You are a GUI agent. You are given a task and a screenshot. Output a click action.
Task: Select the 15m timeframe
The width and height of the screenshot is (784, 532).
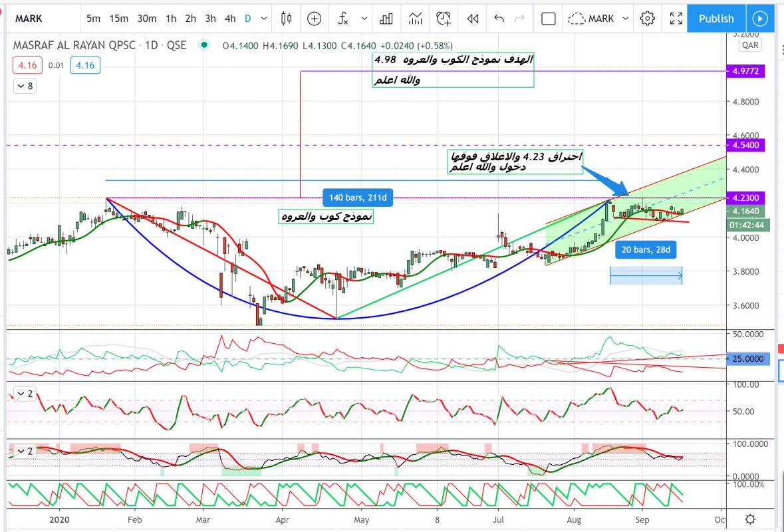(x=118, y=19)
